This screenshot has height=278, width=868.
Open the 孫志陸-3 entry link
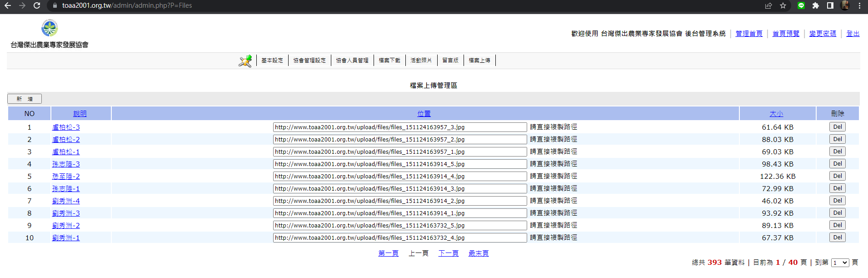tap(66, 164)
